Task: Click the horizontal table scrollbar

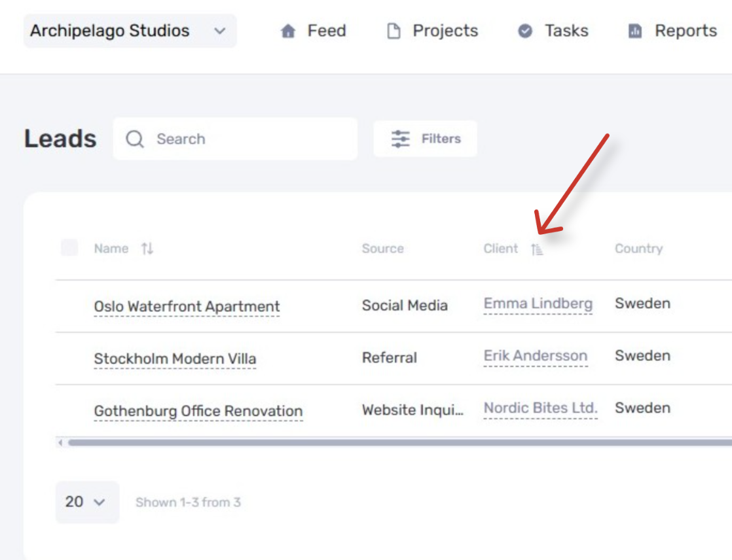Action: 399,442
